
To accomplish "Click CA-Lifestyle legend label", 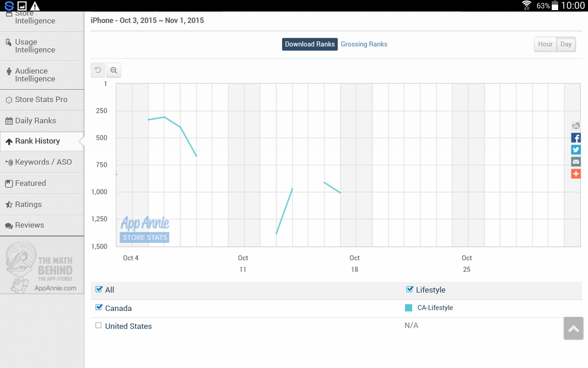I will pos(435,308).
